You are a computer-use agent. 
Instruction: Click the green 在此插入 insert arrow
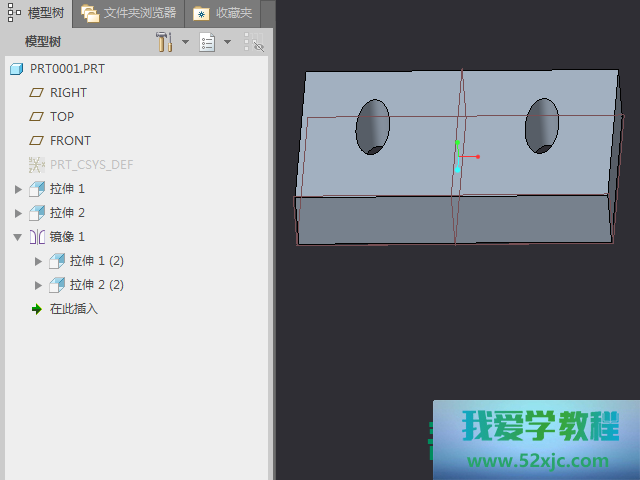37,309
